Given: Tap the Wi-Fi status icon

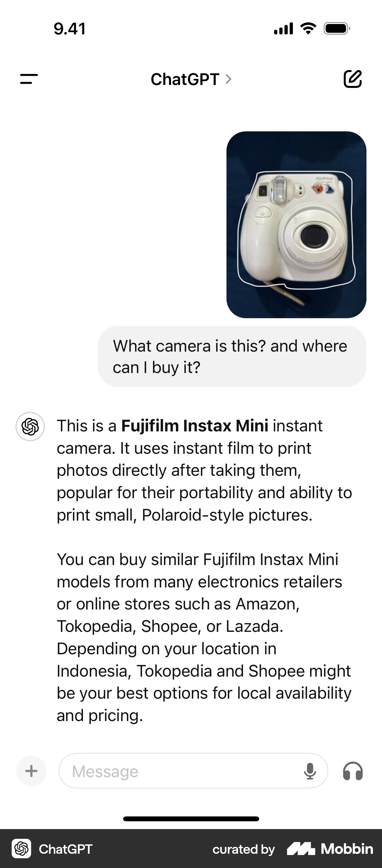Looking at the screenshot, I should click(x=308, y=28).
